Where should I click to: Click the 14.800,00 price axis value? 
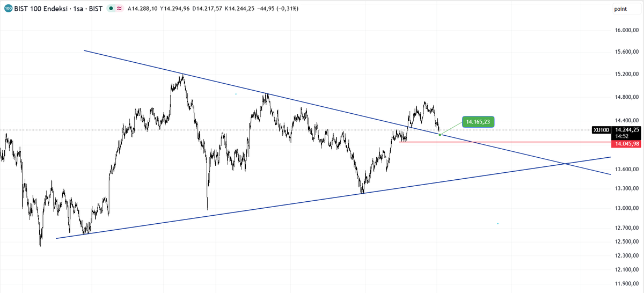tap(626, 97)
